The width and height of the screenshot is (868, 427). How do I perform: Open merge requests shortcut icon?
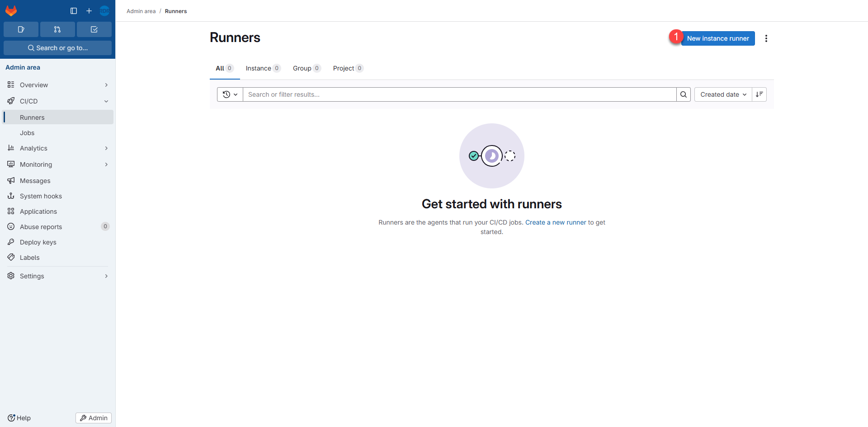[x=57, y=29]
